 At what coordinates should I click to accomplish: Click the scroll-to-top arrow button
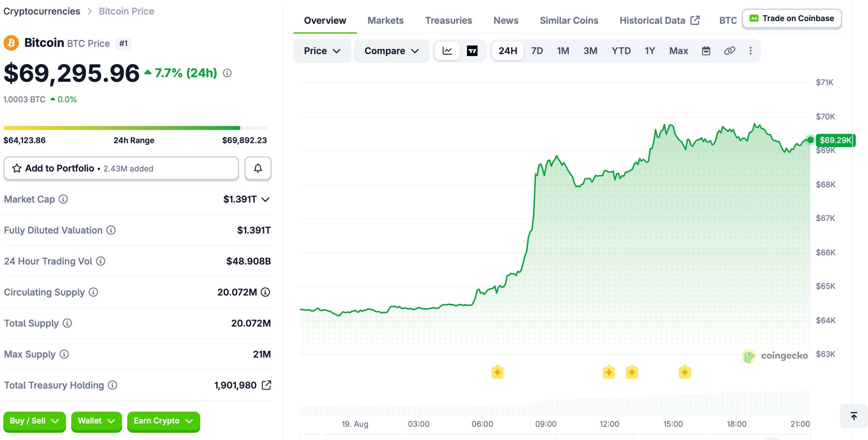point(854,416)
